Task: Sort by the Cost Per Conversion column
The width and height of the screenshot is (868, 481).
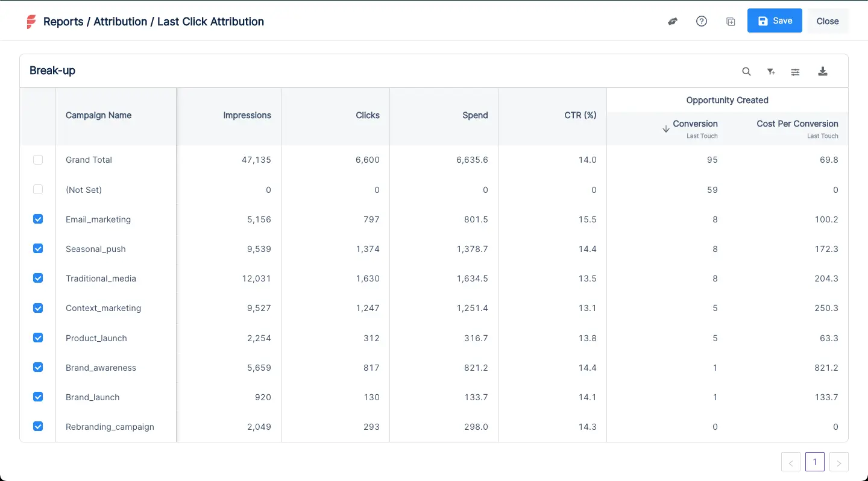Action: [x=797, y=124]
